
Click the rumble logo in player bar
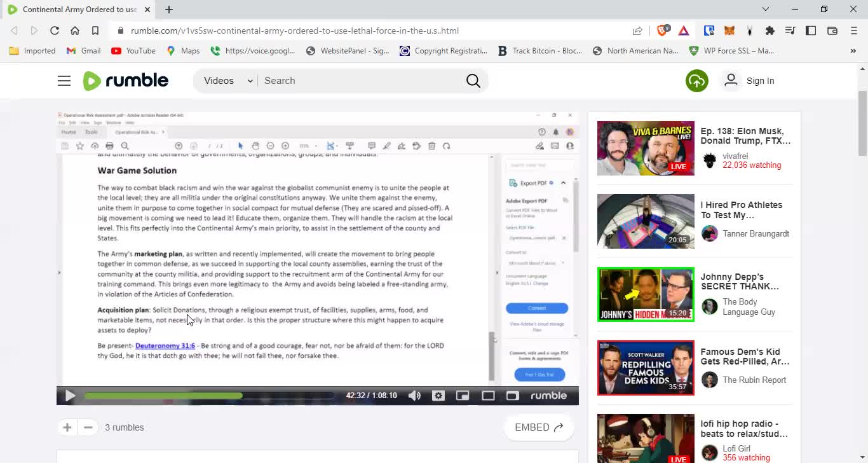click(x=548, y=396)
